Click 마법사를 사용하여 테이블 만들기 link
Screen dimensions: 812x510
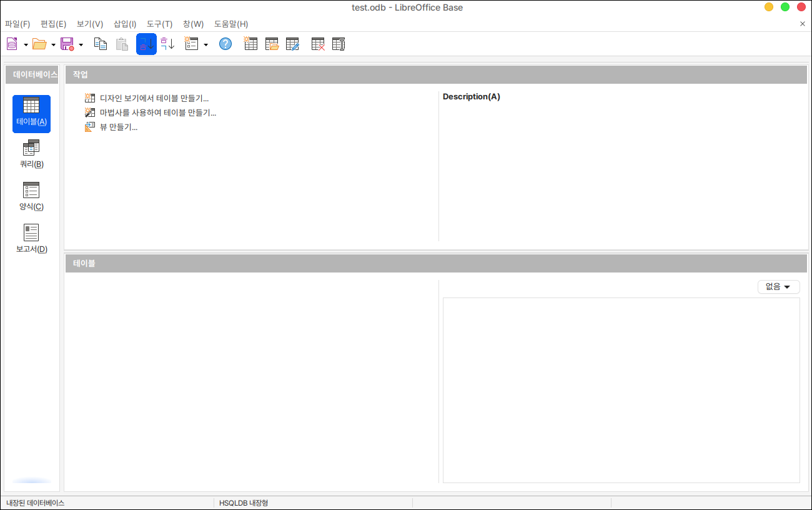click(x=157, y=112)
